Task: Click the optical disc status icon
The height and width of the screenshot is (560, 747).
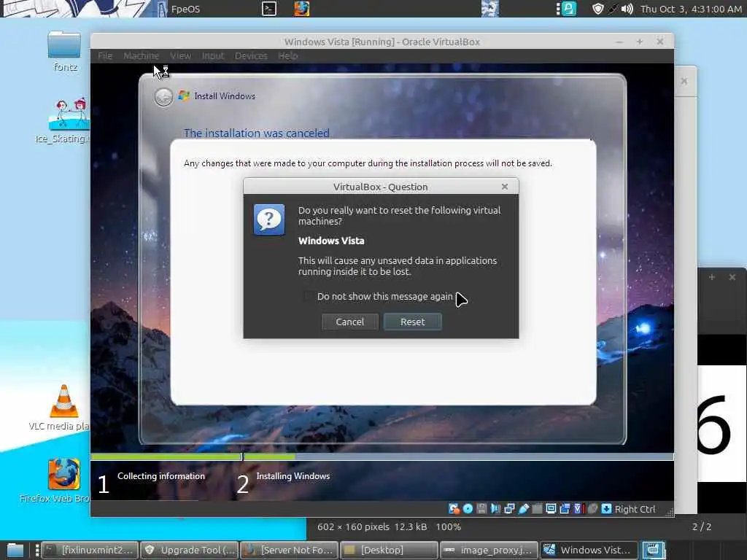Action: (468, 509)
